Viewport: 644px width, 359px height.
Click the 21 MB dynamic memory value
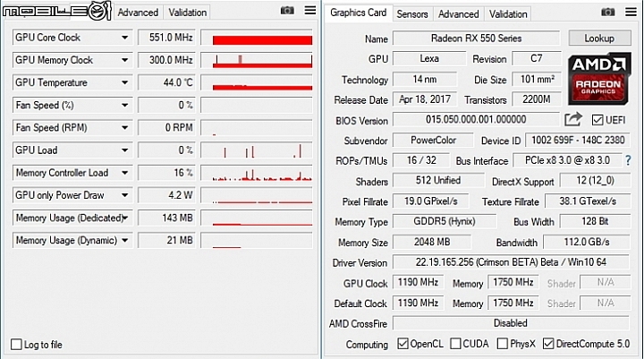click(167, 240)
